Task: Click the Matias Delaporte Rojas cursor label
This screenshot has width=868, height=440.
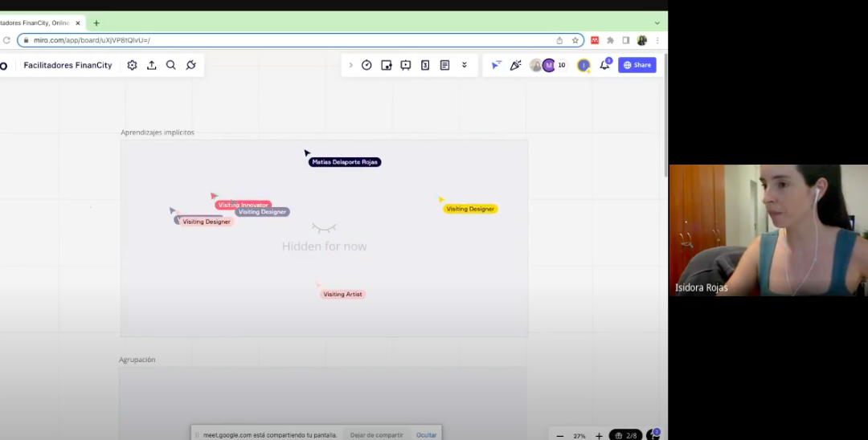Action: click(x=344, y=162)
